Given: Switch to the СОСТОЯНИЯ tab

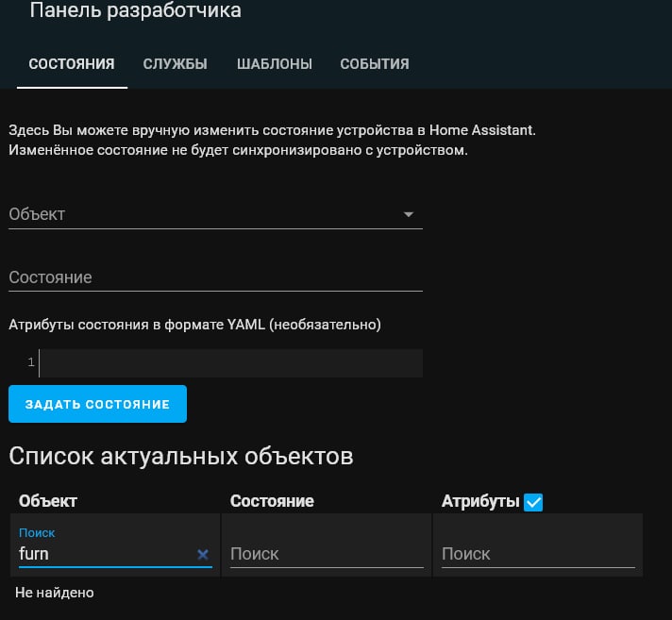Looking at the screenshot, I should click(72, 64).
